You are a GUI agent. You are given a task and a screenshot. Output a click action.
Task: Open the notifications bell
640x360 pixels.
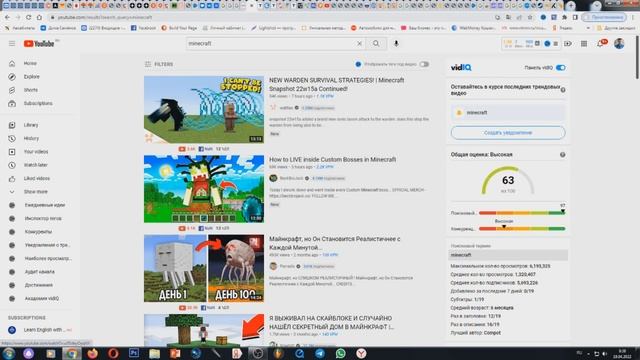[600, 44]
